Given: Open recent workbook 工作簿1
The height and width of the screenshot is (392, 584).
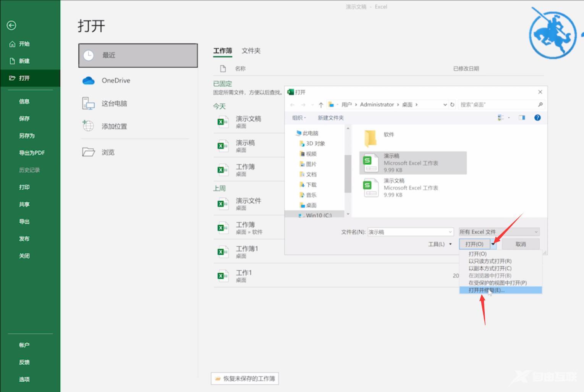Looking at the screenshot, I should pyautogui.click(x=249, y=252).
